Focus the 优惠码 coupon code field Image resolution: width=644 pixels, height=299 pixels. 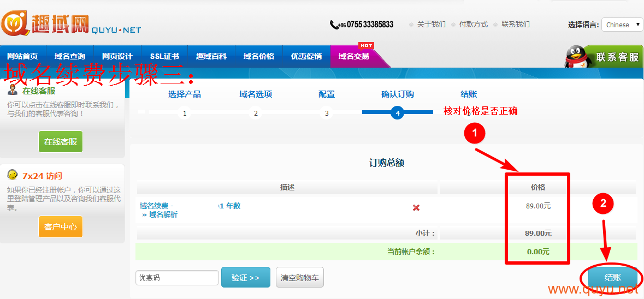[x=177, y=277]
